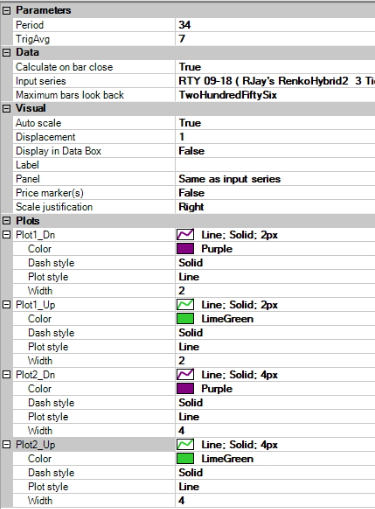Change the Price marker(s) False value

[x=275, y=193]
